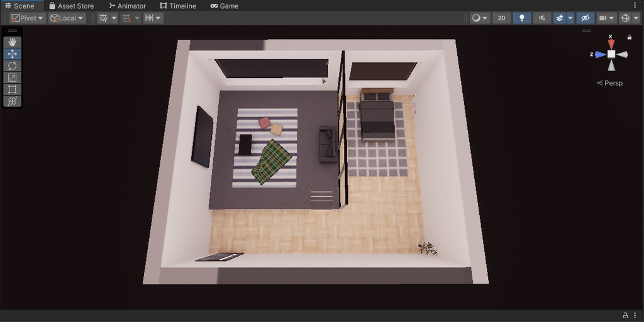Toggle grid snapping
The height and width of the screenshot is (322, 644).
[x=127, y=18]
